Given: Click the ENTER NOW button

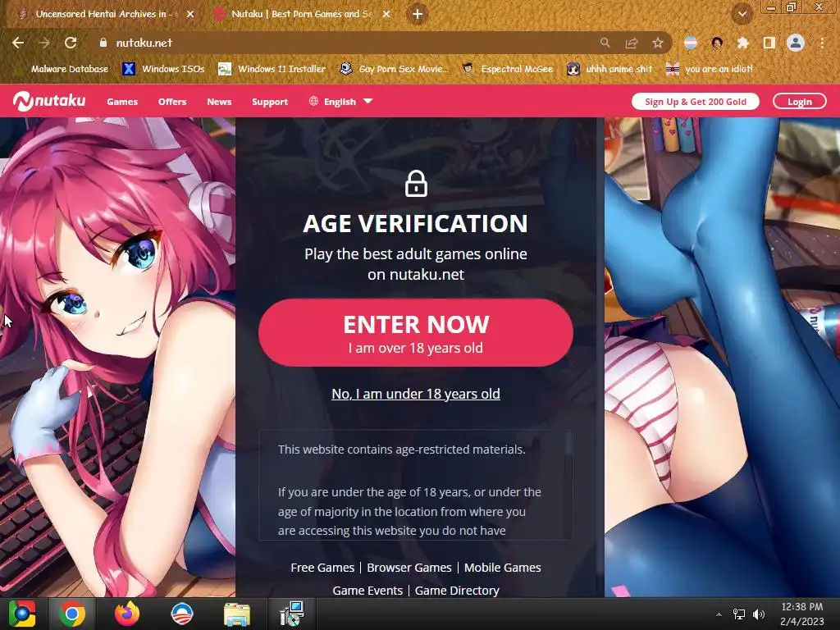Looking at the screenshot, I should [416, 333].
